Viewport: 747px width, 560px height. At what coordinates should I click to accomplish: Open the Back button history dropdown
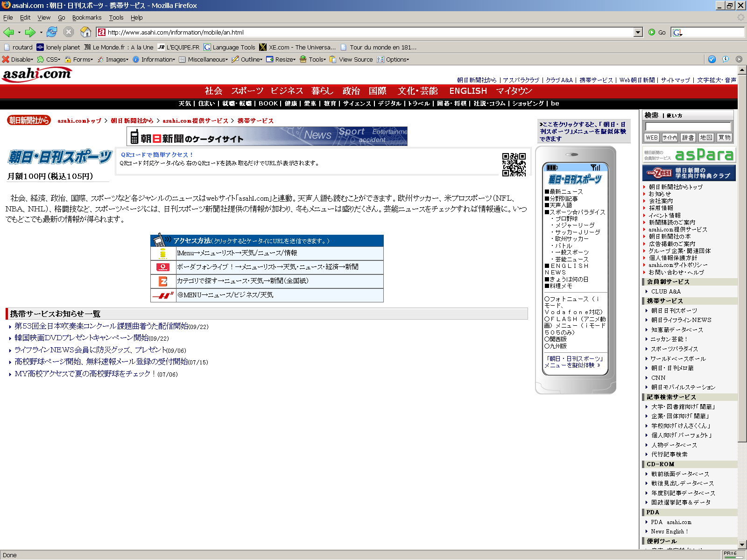click(x=19, y=32)
